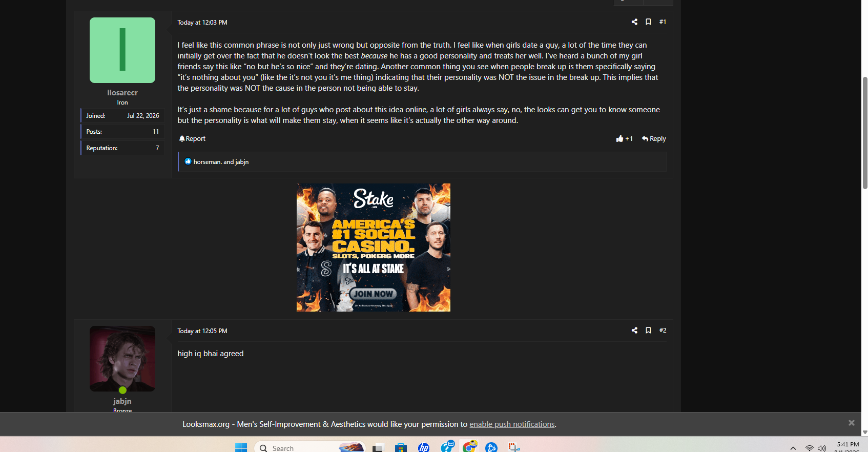Report the post by ilosarecr

[x=192, y=139]
